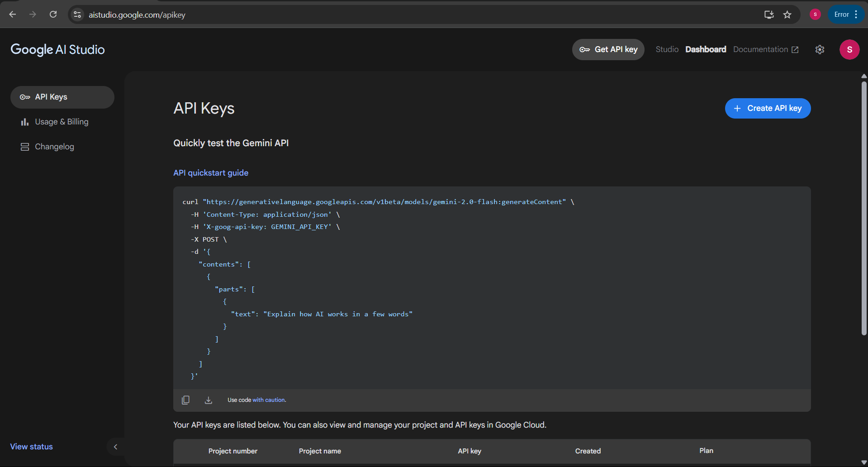Click the API key column header

[x=470, y=451]
